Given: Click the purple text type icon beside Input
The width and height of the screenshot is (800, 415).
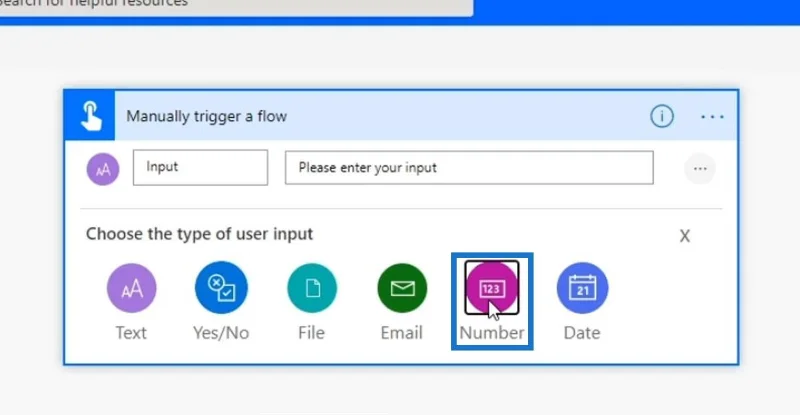Looking at the screenshot, I should coord(103,169).
